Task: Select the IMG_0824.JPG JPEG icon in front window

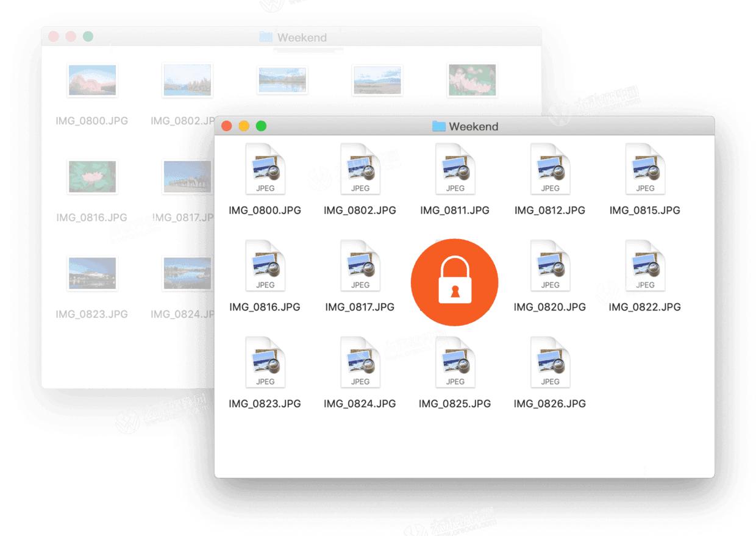Action: coord(360,362)
